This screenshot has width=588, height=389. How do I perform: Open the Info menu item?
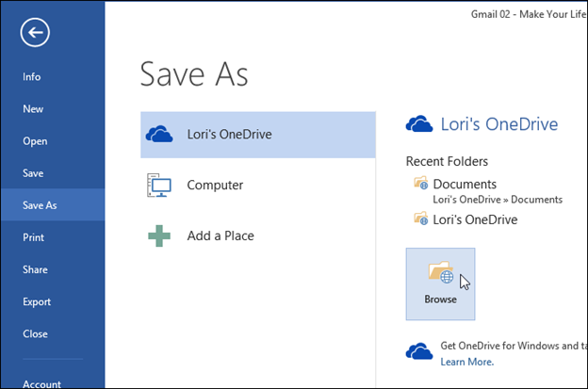(53, 77)
